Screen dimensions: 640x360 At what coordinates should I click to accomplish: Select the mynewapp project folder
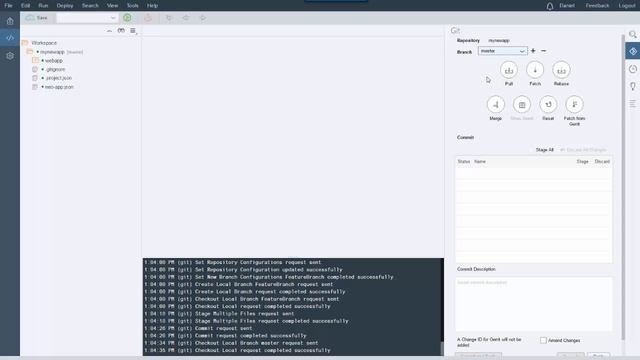pyautogui.click(x=52, y=52)
